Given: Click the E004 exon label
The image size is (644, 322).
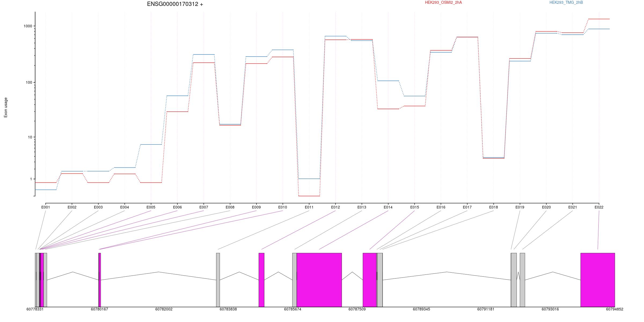Looking at the screenshot, I should 125,207.
